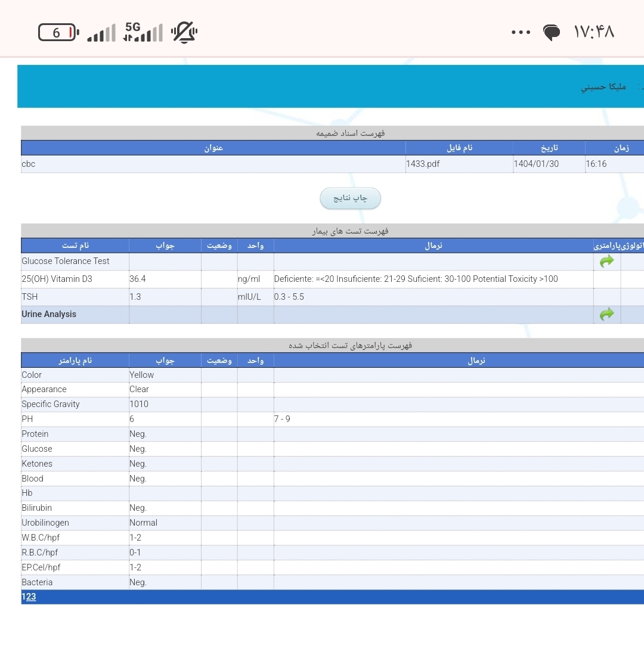Select the Urine Analysis row
644x658 pixels.
coord(333,314)
